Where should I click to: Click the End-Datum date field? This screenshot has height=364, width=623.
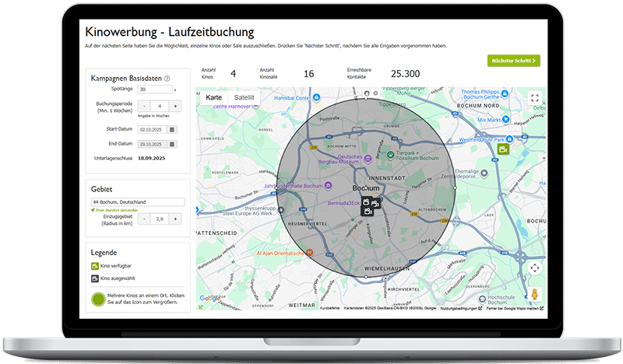tap(153, 144)
